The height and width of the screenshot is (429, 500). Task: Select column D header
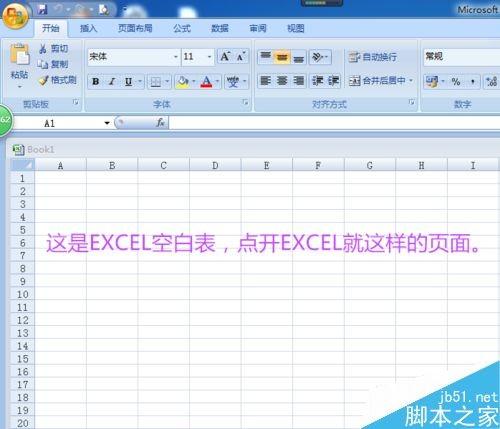215,165
